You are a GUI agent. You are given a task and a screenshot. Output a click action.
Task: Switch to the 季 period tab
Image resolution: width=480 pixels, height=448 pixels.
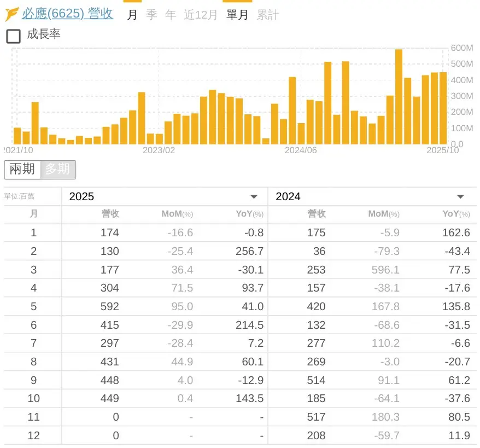click(x=151, y=15)
